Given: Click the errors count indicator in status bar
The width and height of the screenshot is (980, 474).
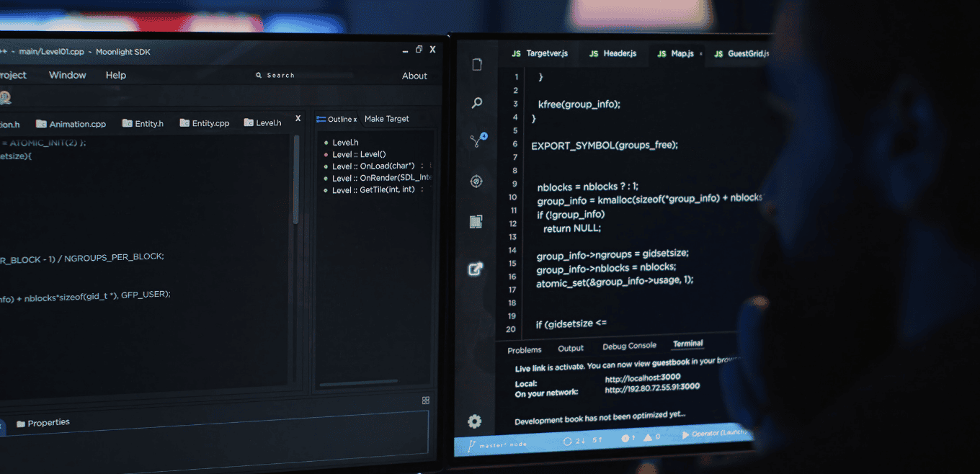Looking at the screenshot, I should [x=628, y=438].
